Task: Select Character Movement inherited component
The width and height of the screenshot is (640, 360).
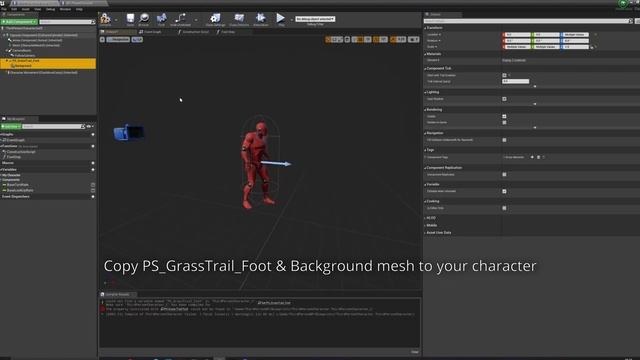Action: point(43,73)
